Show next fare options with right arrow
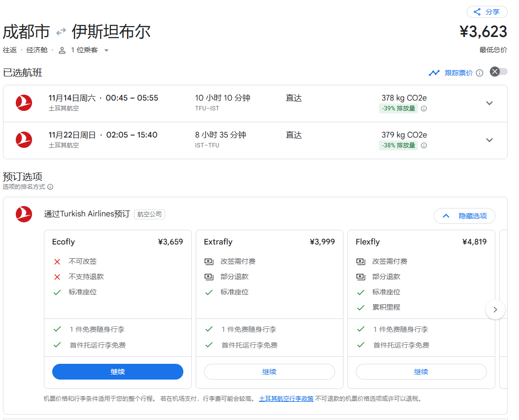 [x=495, y=310]
